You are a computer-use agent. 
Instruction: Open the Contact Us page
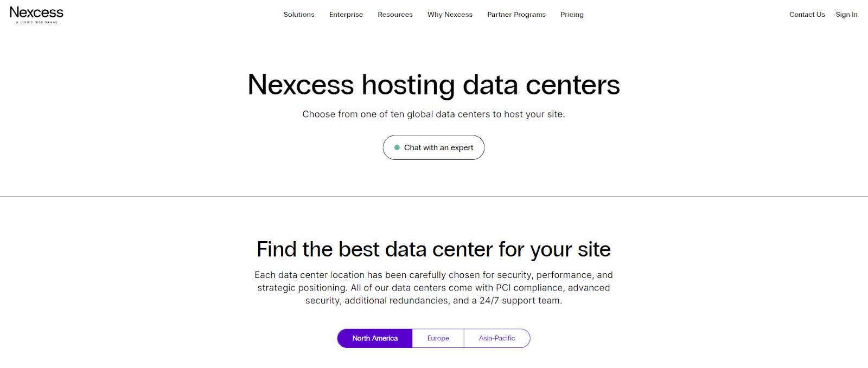(807, 15)
